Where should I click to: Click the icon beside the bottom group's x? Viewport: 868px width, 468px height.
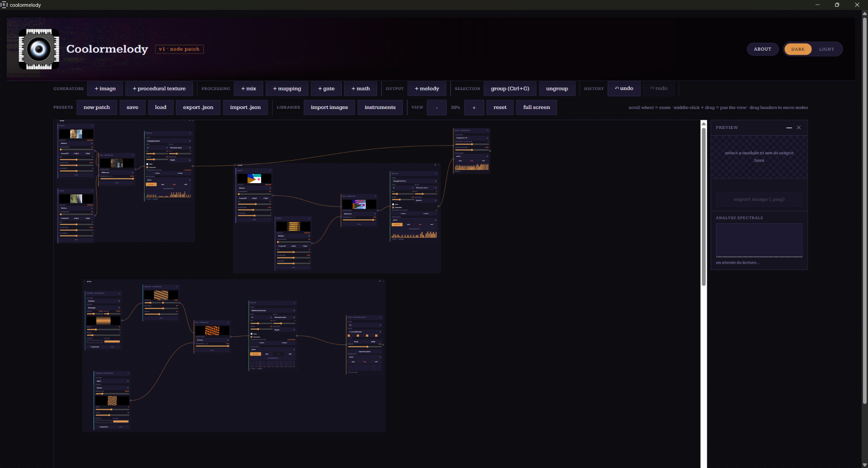point(380,281)
